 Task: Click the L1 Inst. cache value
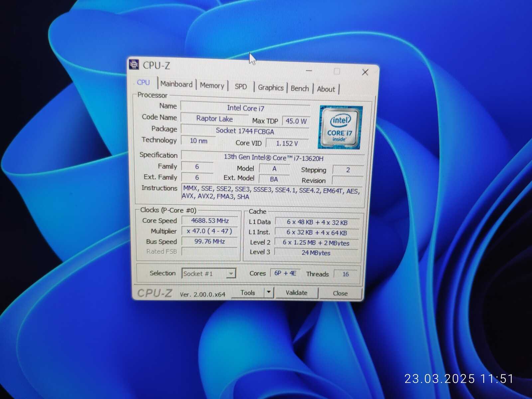(x=317, y=232)
